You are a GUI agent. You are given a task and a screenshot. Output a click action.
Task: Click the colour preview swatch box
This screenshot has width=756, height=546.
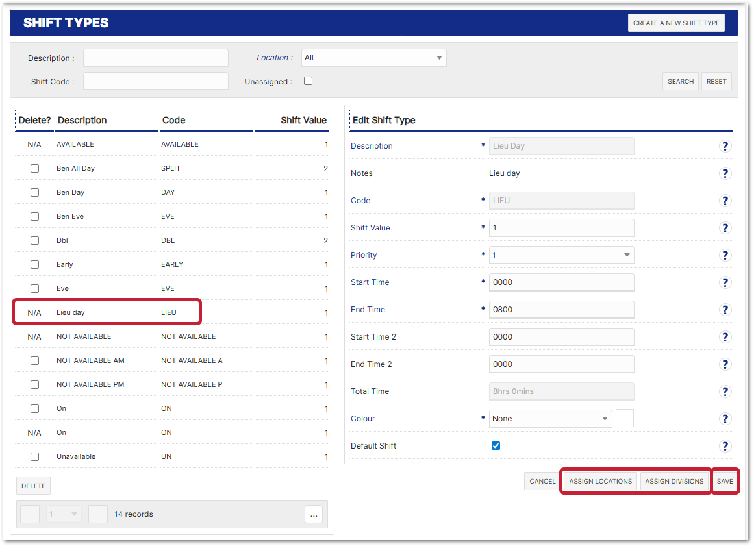624,419
